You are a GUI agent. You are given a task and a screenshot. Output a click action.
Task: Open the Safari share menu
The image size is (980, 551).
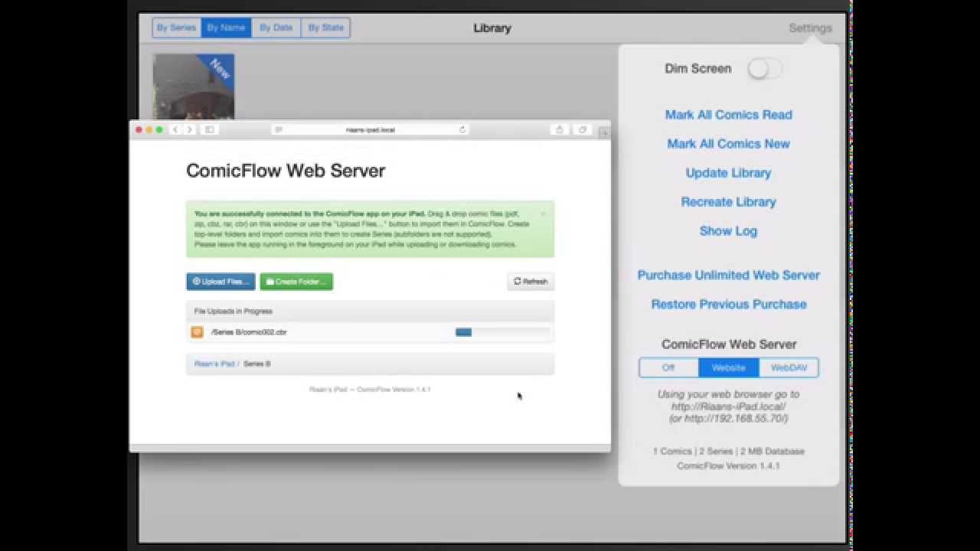[x=560, y=130]
